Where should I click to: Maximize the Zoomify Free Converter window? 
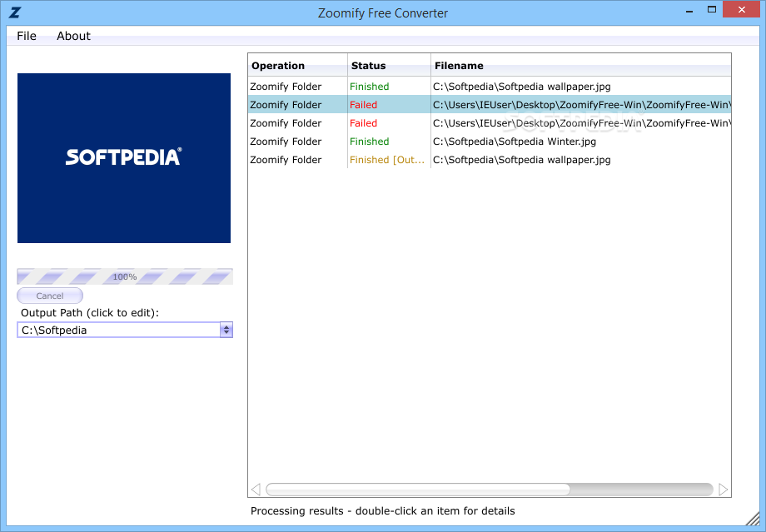point(712,9)
